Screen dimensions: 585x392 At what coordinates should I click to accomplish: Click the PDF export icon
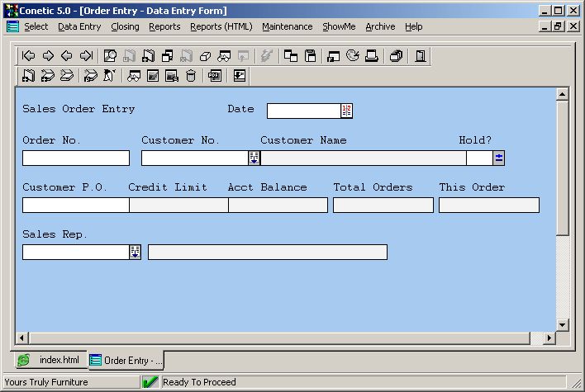tap(215, 76)
